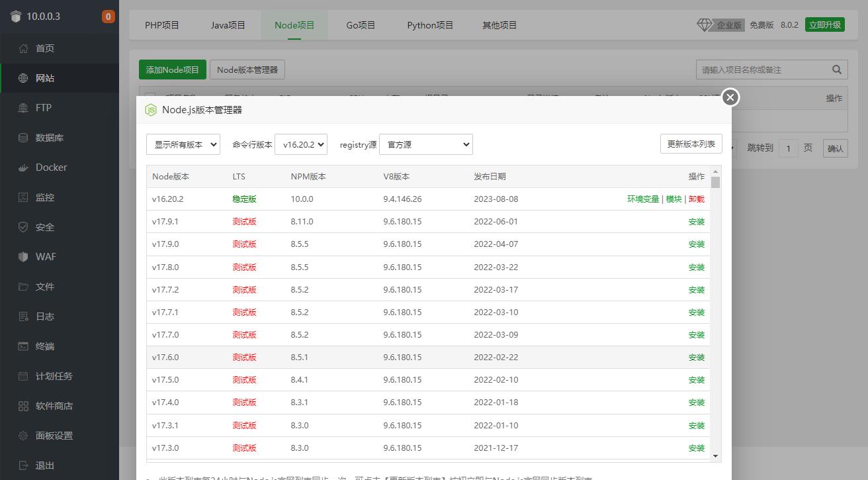Click 安装 for v17.4.0
868x480 pixels.
click(697, 403)
